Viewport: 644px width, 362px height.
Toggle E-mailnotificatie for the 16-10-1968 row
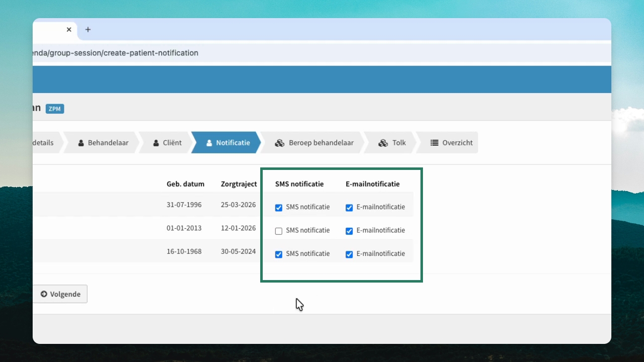[x=349, y=254]
